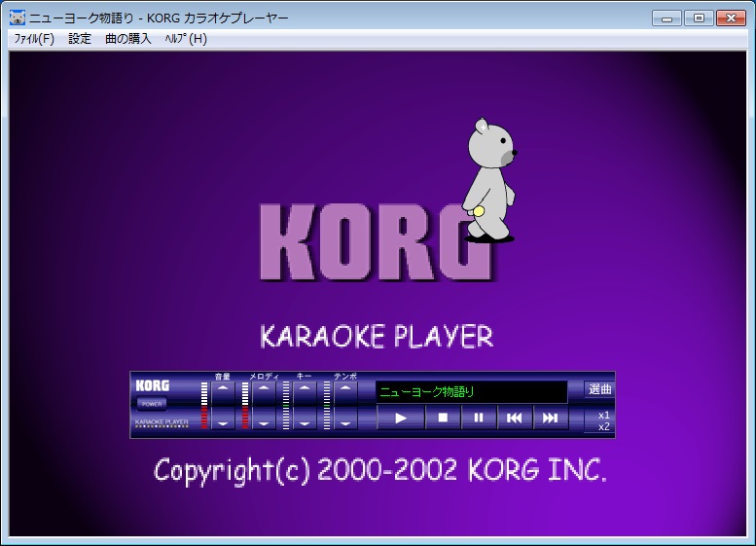
Task: Set display size to x2
Action: [603, 426]
